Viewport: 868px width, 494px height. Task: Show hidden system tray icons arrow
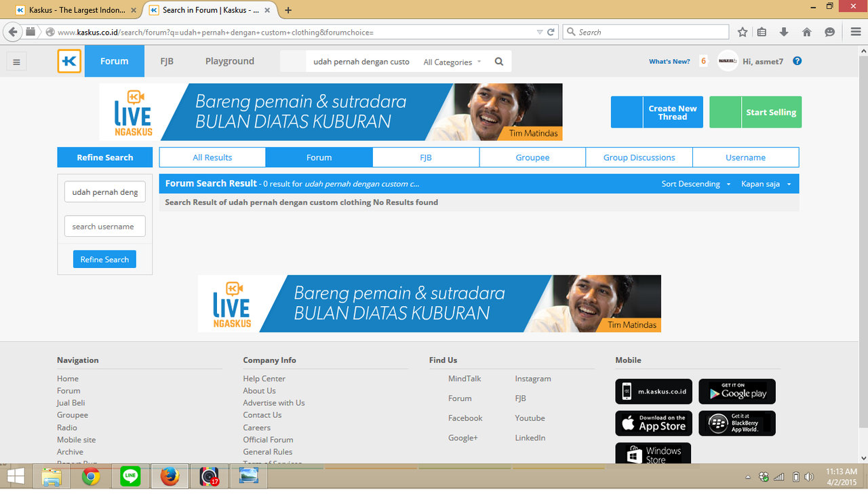(x=748, y=477)
